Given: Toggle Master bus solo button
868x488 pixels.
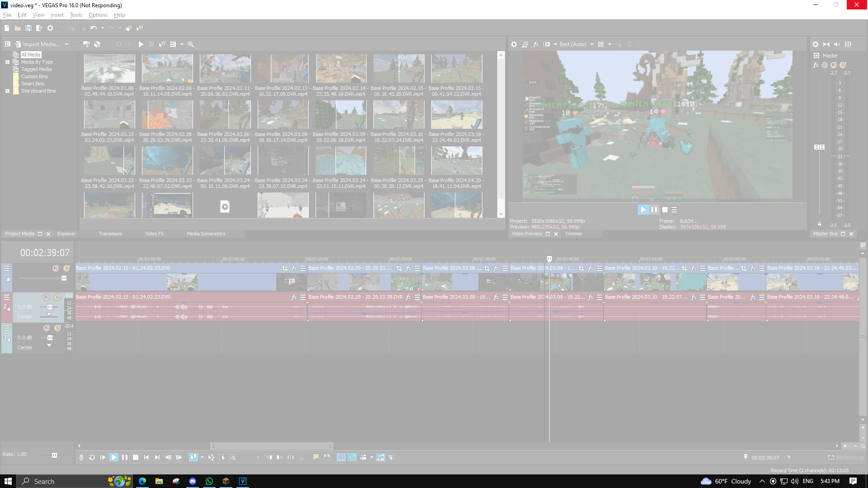Looking at the screenshot, I should tap(843, 65).
